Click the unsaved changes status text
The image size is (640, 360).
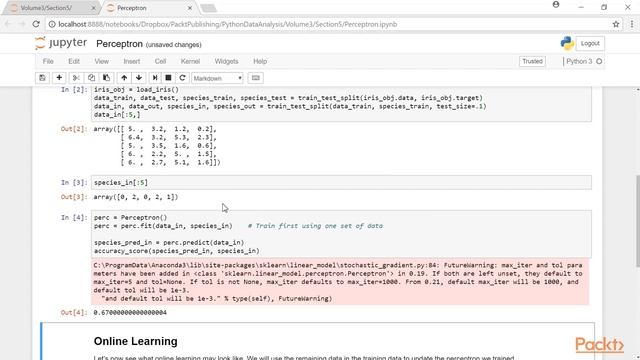173,44
